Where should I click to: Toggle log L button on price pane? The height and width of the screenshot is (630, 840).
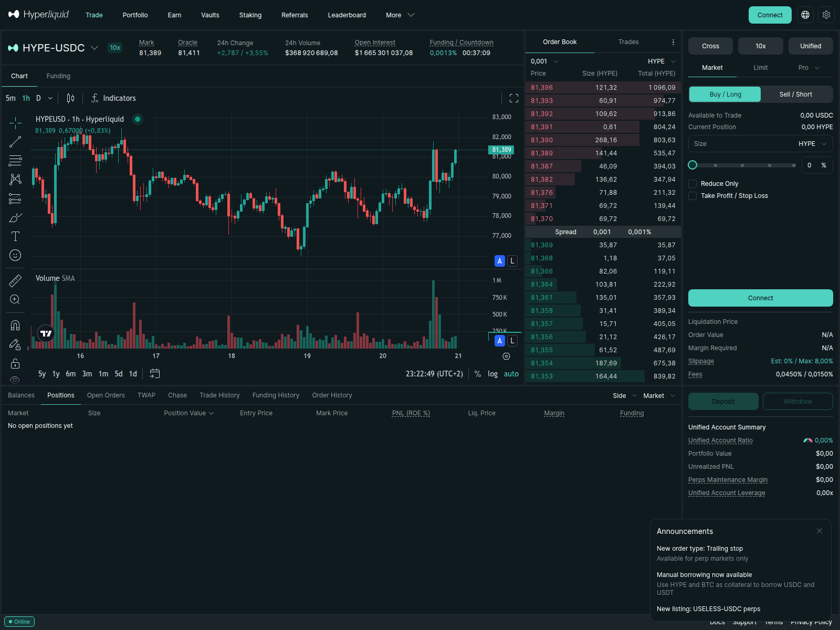(512, 261)
